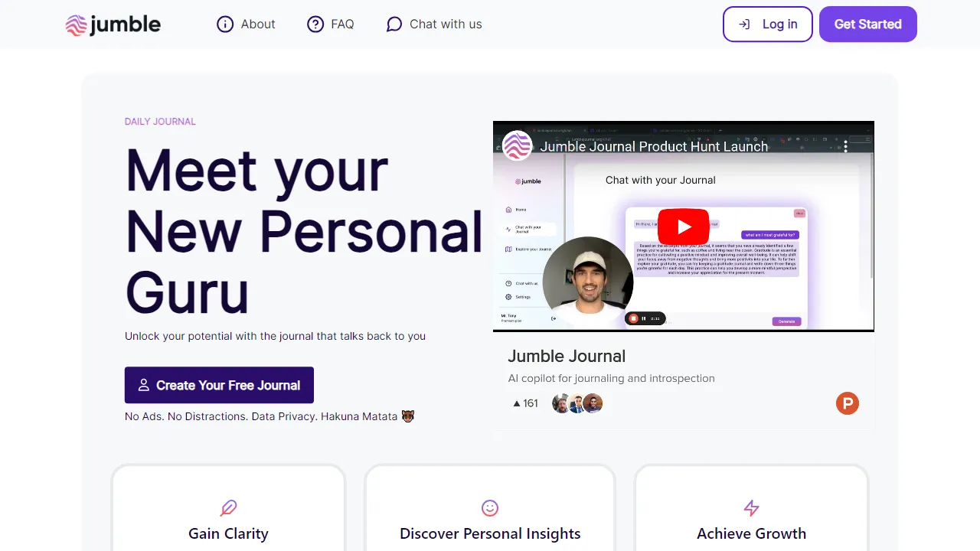Image resolution: width=980 pixels, height=551 pixels.
Task: Click the Gain Clarity card heading
Action: [228, 533]
